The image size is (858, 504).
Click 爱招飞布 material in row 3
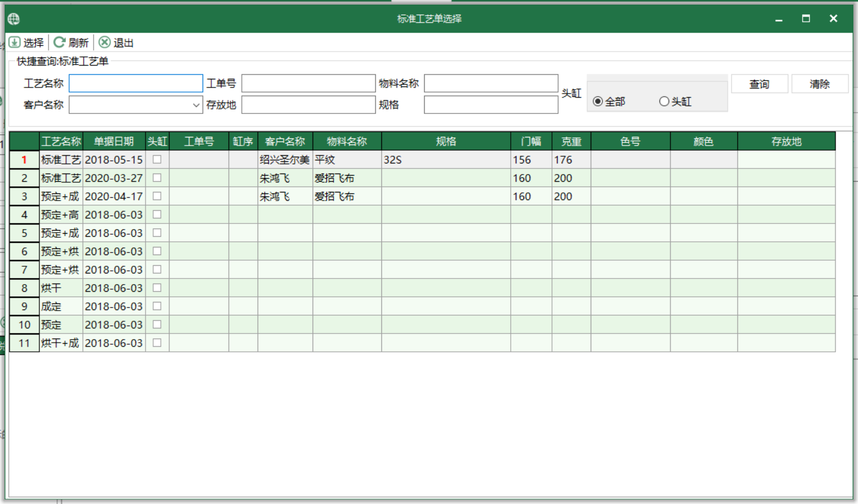tap(347, 197)
